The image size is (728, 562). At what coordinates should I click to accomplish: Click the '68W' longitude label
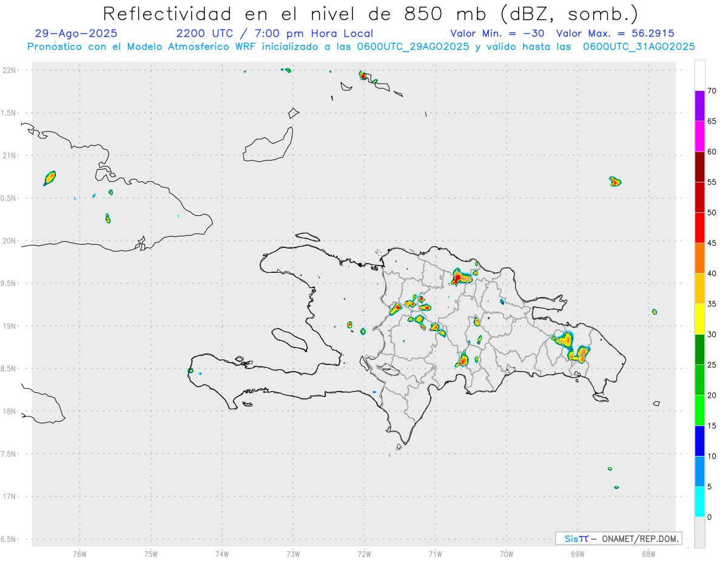(x=649, y=554)
